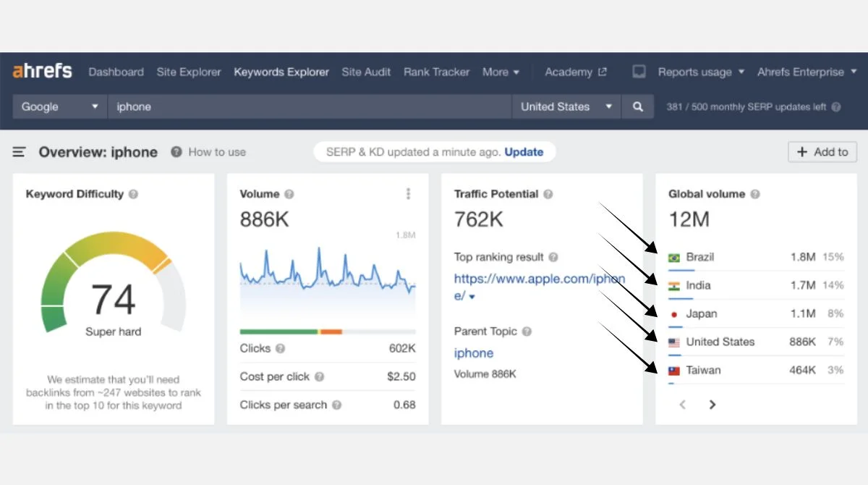Open Rank Tracker
This screenshot has height=485, width=868.
point(436,72)
